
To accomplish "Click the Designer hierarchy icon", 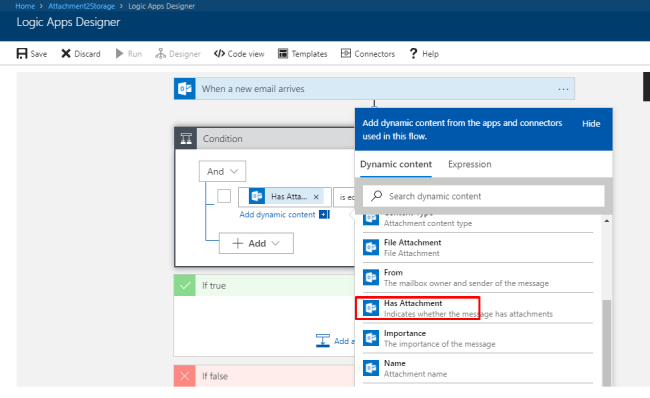I will [160, 53].
